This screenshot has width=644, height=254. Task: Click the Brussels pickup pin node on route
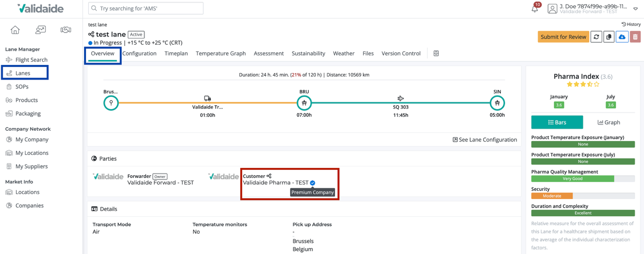pos(111,103)
